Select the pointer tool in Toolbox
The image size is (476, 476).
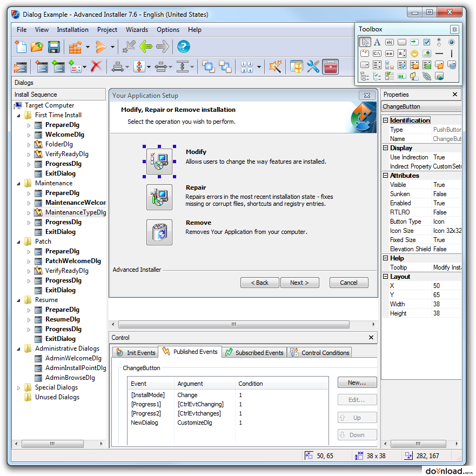pos(365,42)
